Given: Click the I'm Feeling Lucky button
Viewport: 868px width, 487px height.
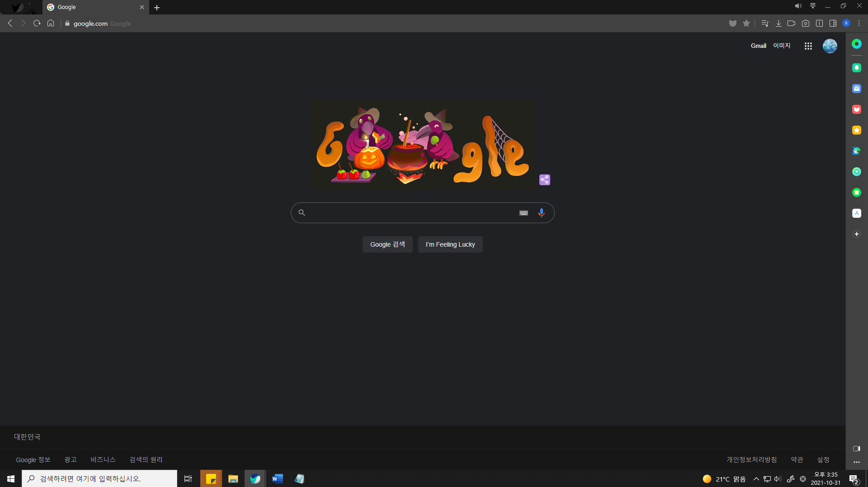Looking at the screenshot, I should click(450, 244).
